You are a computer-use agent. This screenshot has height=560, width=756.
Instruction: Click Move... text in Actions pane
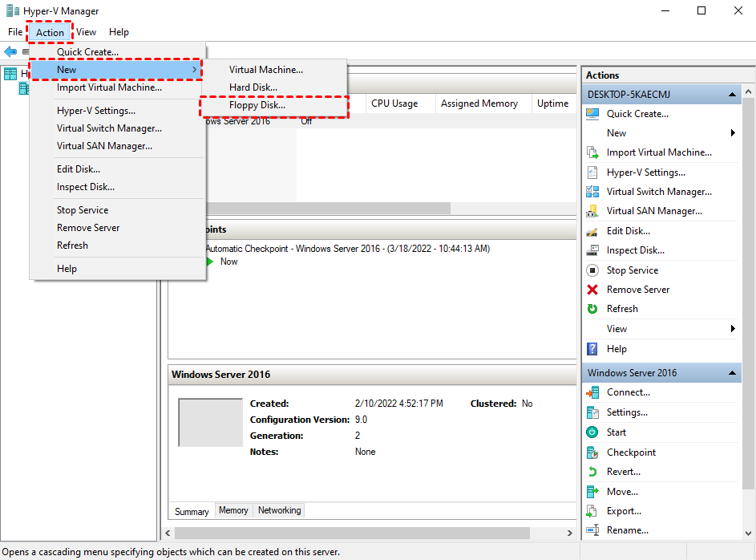tap(622, 492)
